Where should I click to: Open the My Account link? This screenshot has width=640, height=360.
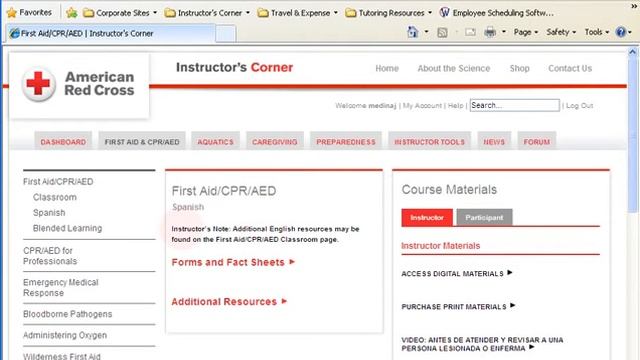click(x=422, y=106)
